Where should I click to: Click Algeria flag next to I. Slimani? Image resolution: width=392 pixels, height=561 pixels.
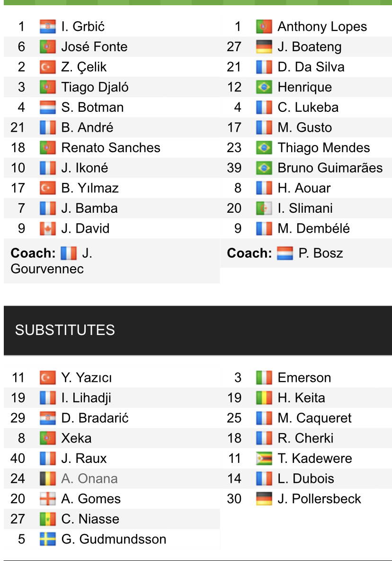coord(264,208)
